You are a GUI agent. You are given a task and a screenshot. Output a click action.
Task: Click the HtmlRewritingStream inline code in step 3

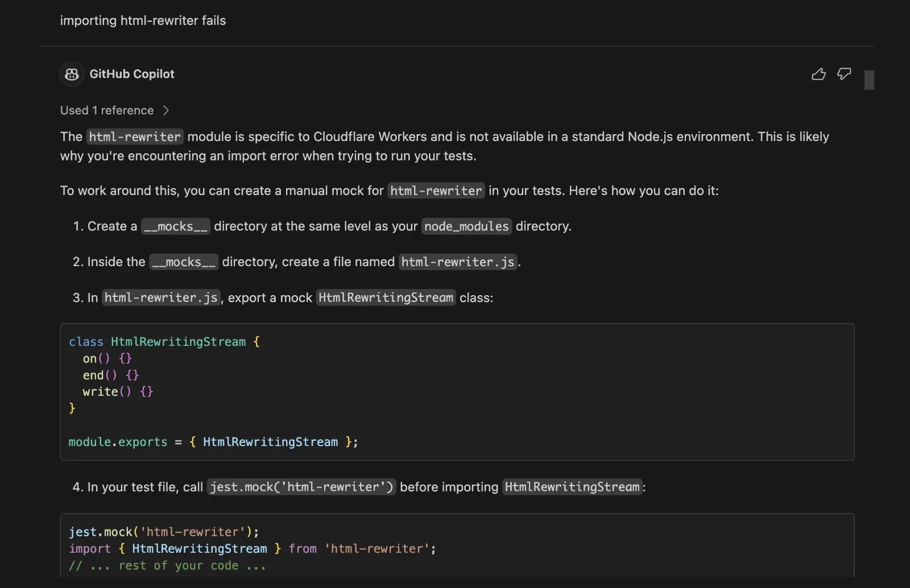click(x=386, y=297)
